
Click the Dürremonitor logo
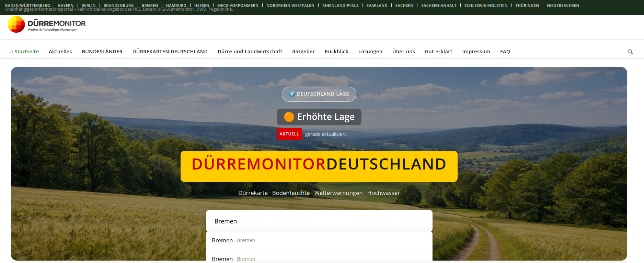coord(47,25)
